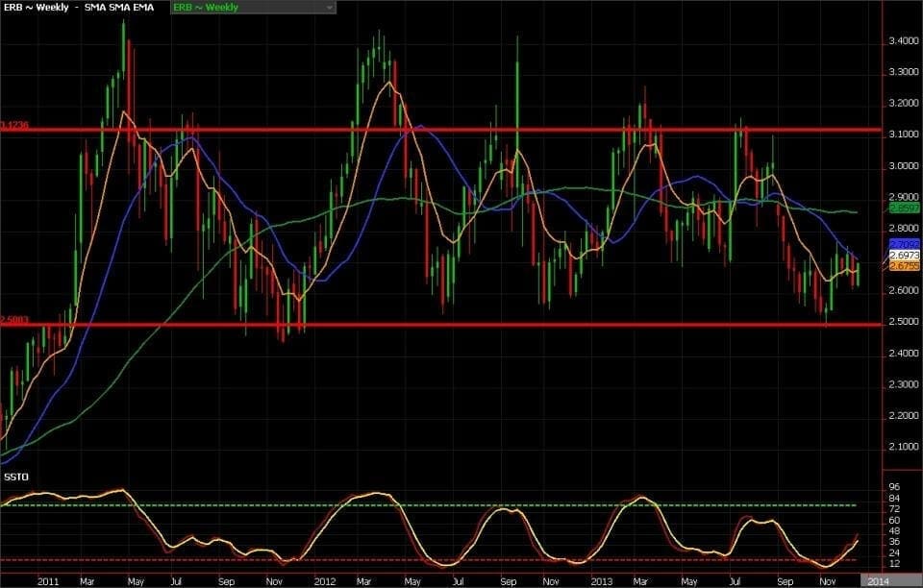This screenshot has width=923, height=588.
Task: Click the green dashed overbought line in SSTO
Action: (481, 505)
